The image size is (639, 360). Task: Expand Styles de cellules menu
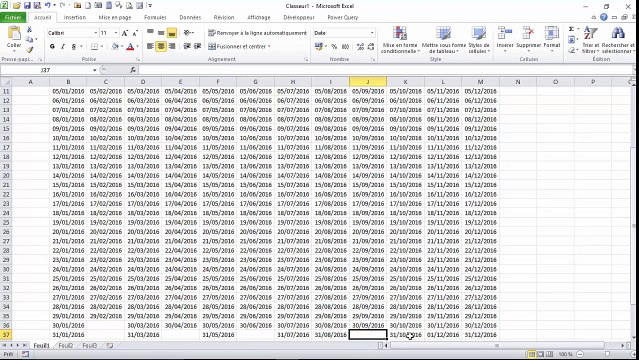[x=479, y=40]
